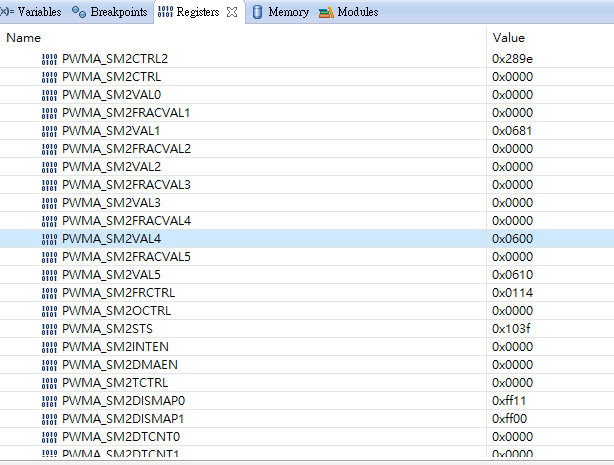Click the Modules tab icon
The width and height of the screenshot is (614, 465).
326,13
